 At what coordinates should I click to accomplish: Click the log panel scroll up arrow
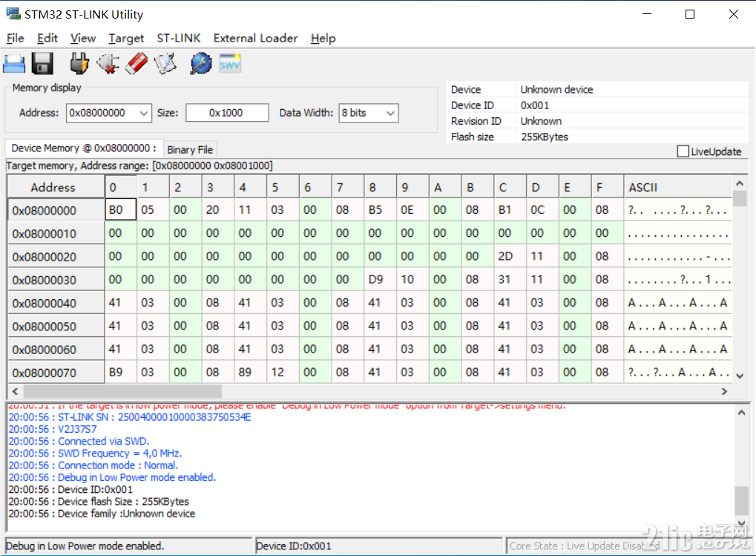(742, 412)
